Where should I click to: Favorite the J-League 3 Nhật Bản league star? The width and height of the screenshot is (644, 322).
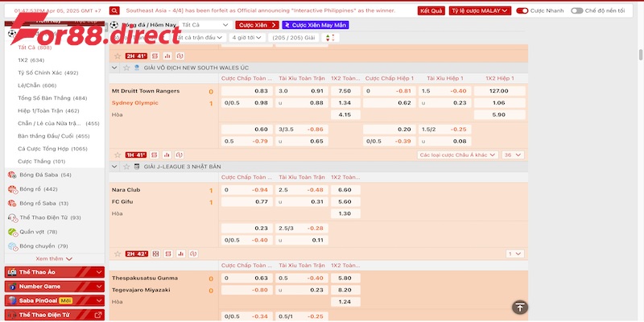(x=125, y=166)
